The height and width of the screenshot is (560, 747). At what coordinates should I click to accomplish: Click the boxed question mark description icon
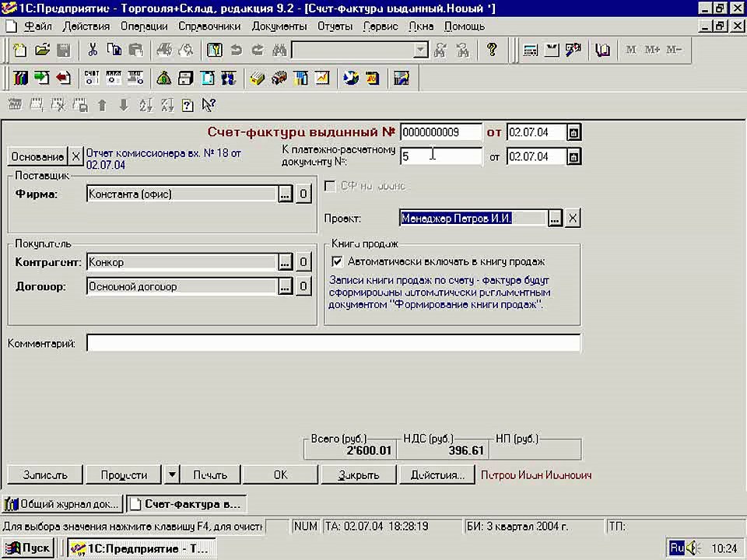188,105
